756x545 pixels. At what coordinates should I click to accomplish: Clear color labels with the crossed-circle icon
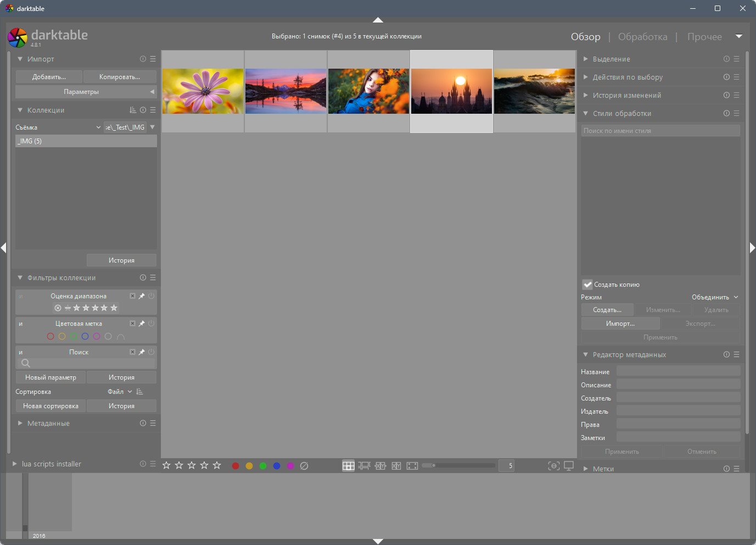304,466
